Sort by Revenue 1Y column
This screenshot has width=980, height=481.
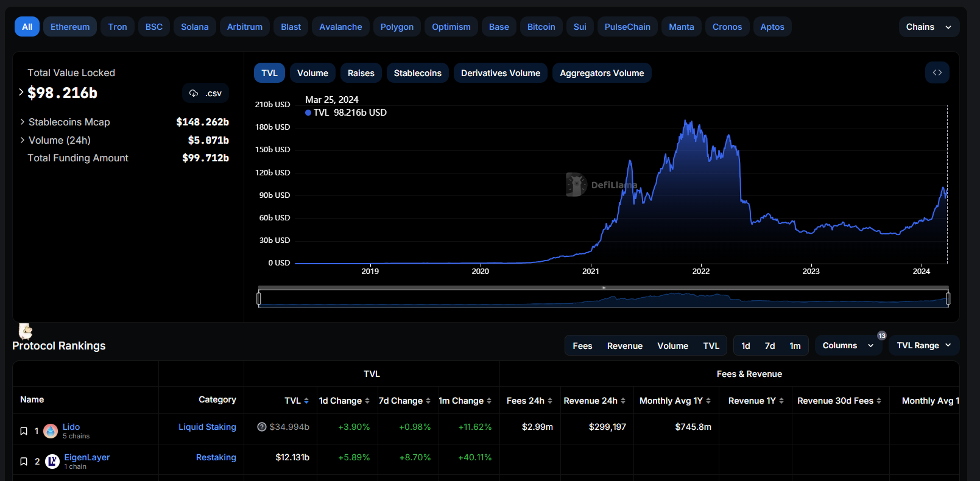[756, 401]
